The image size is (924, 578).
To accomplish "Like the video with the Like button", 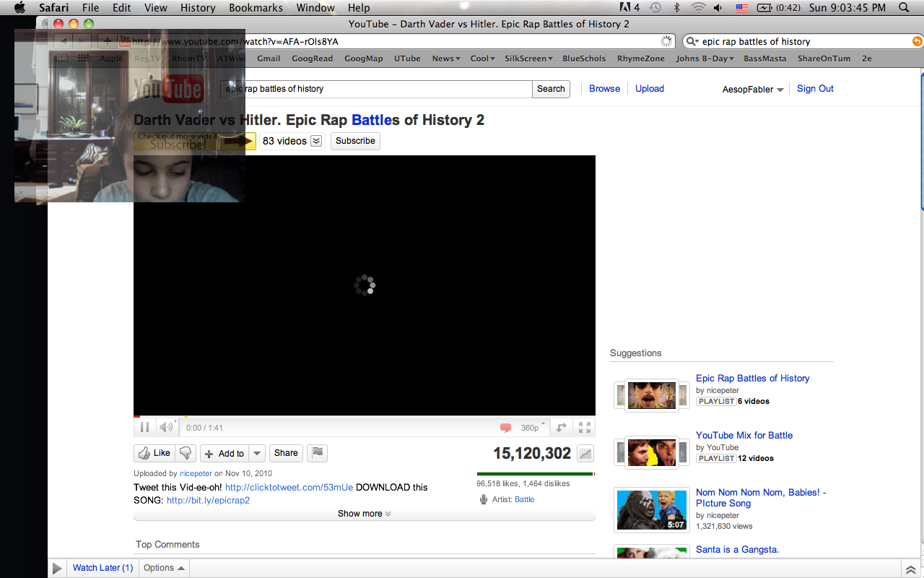I will pos(154,453).
